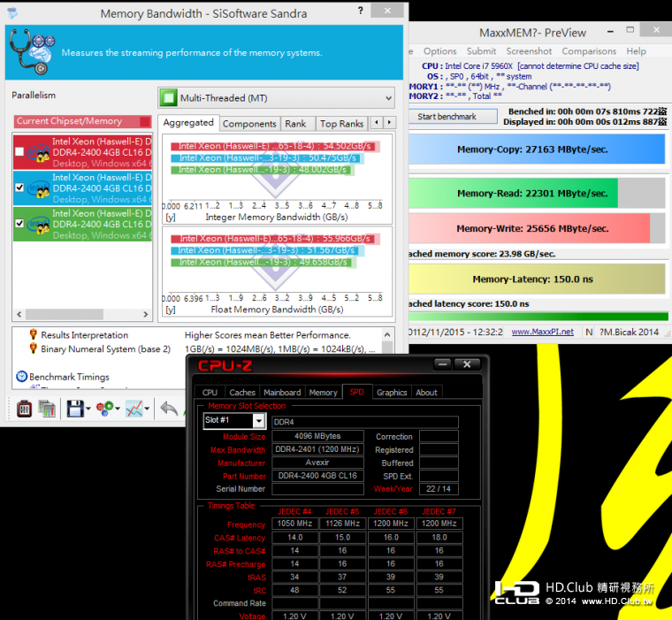Click the Intel logo in green result row

[x=38, y=225]
